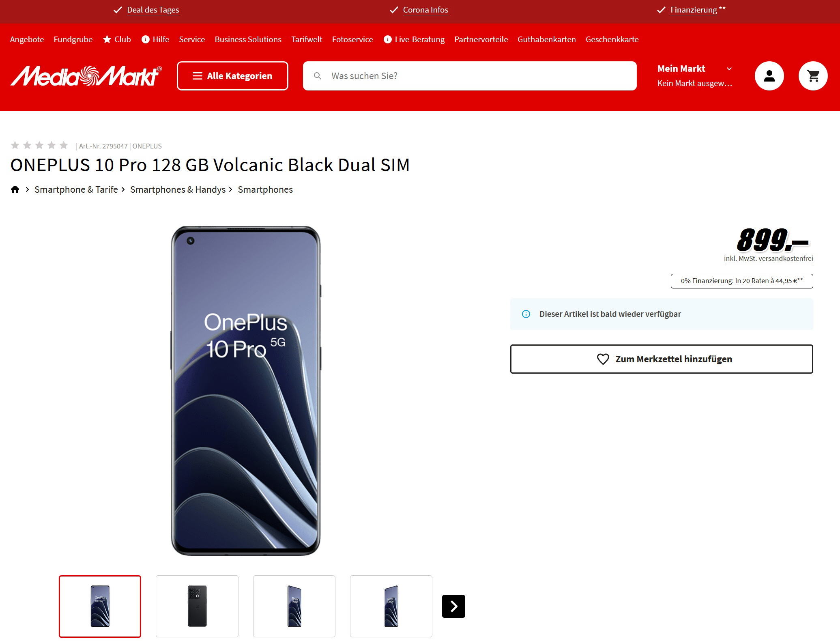840x641 pixels.
Task: Open the Tarifwelt menu item
Action: (307, 39)
